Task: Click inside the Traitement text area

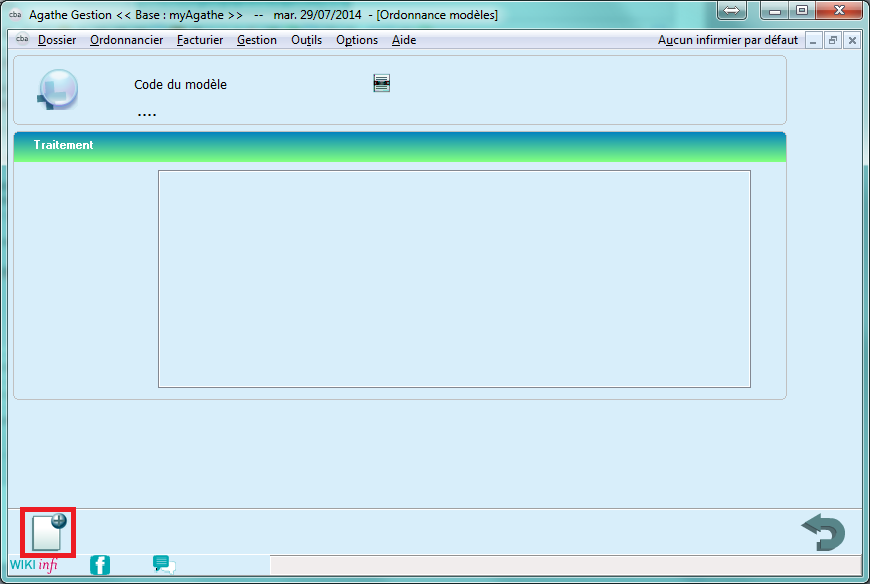Action: [x=454, y=279]
